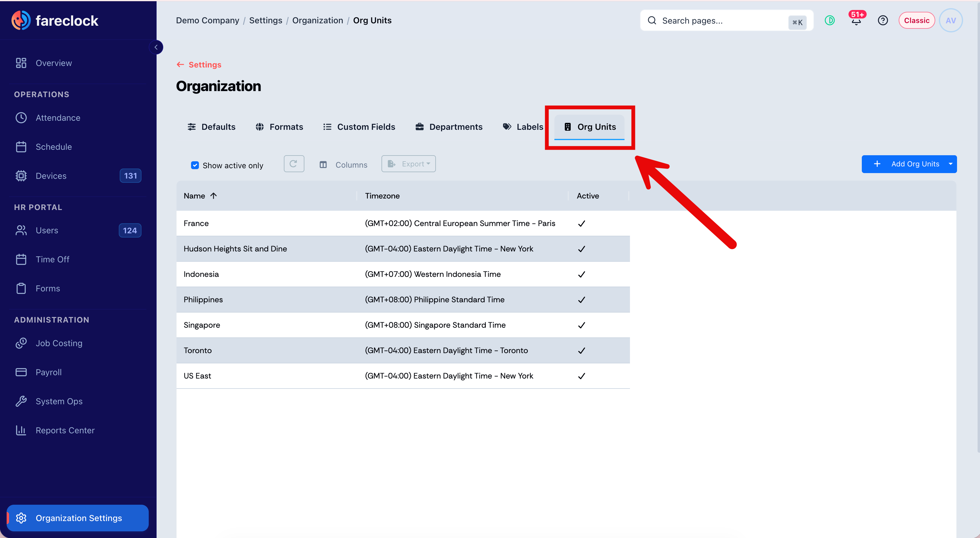Open Reports Center in the sidebar
Viewport: 980px width, 538px height.
pos(78,430)
